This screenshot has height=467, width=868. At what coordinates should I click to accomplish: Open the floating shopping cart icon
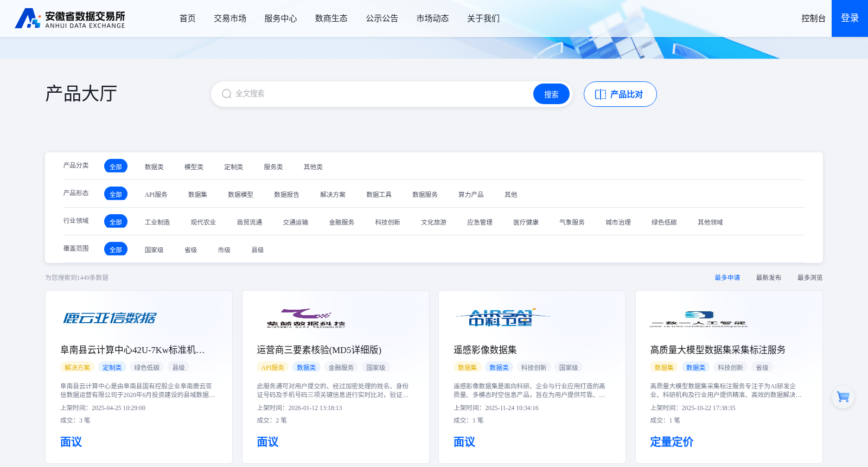(843, 397)
